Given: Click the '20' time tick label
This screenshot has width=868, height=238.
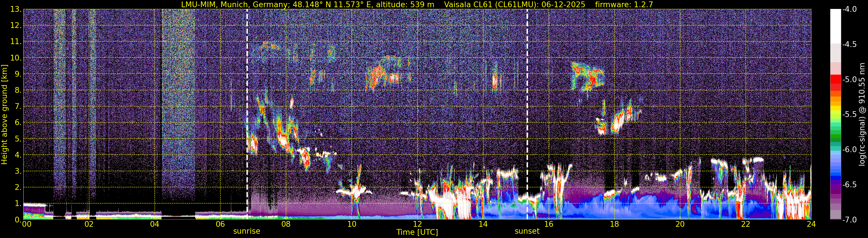Looking at the screenshot, I should (680, 224).
